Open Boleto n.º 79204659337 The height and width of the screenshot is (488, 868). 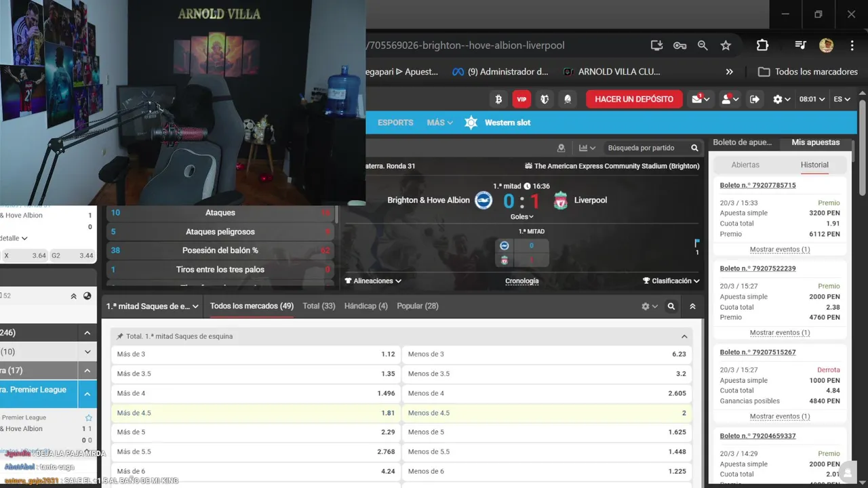[757, 436]
